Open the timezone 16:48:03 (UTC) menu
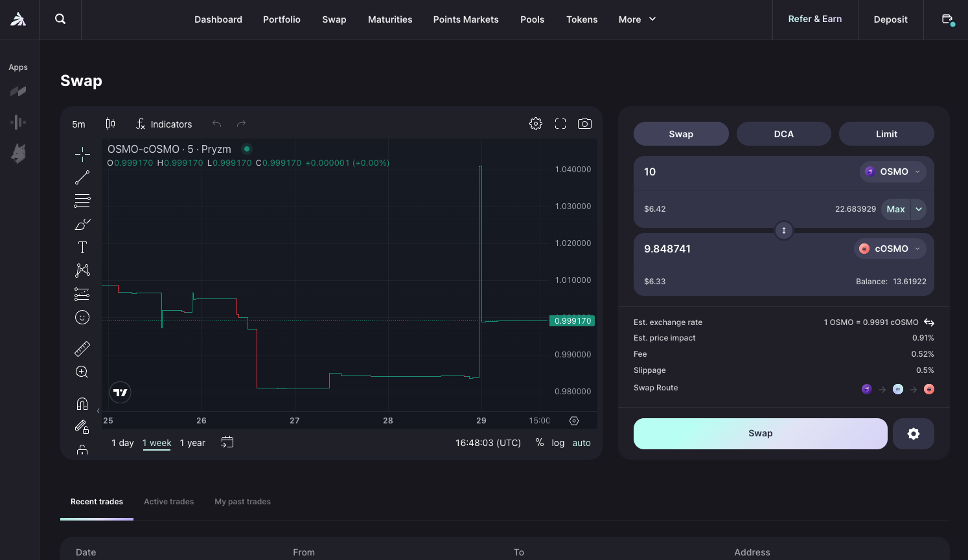 (x=488, y=443)
